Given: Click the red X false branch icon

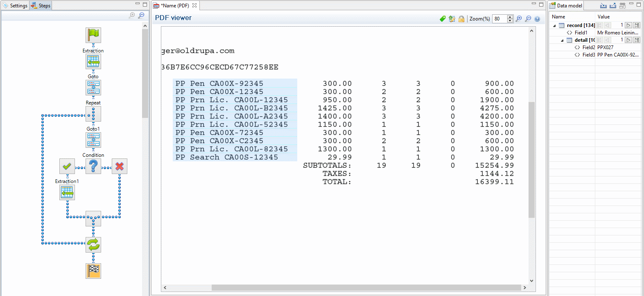Looking at the screenshot, I should tap(120, 166).
